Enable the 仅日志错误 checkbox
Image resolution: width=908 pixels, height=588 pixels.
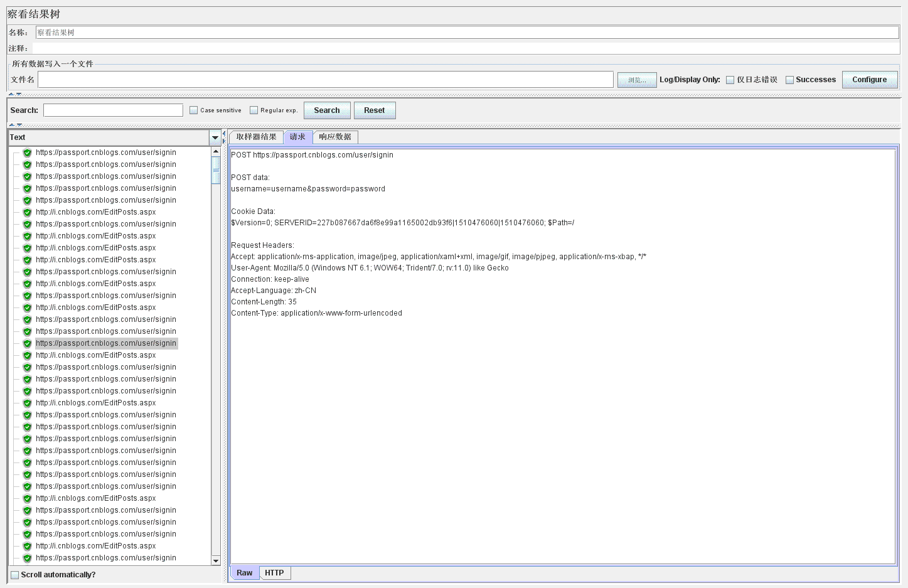pyautogui.click(x=730, y=80)
